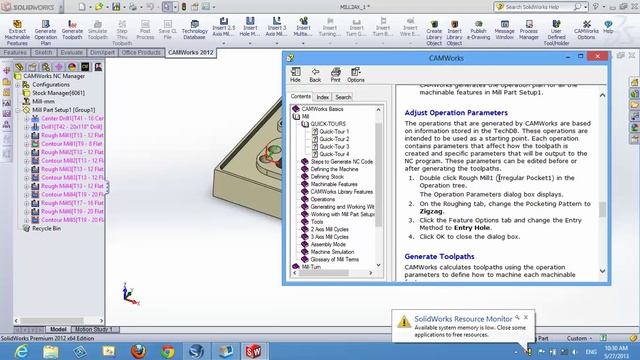Expand the Rough Mill2 operation node
This screenshot has width=640, height=360.
click(27, 153)
